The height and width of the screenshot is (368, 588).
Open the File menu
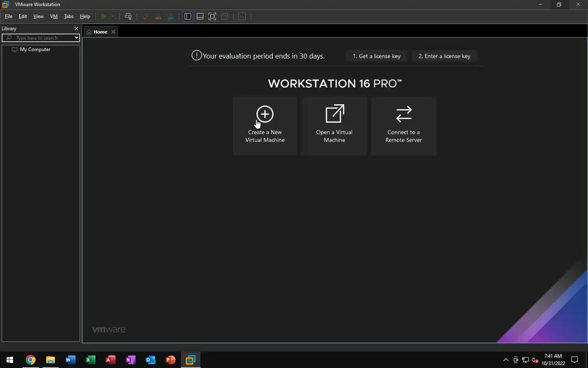(9, 16)
